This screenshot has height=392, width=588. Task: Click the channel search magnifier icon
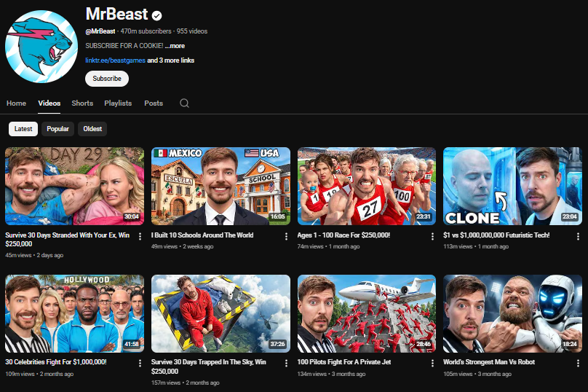(184, 103)
